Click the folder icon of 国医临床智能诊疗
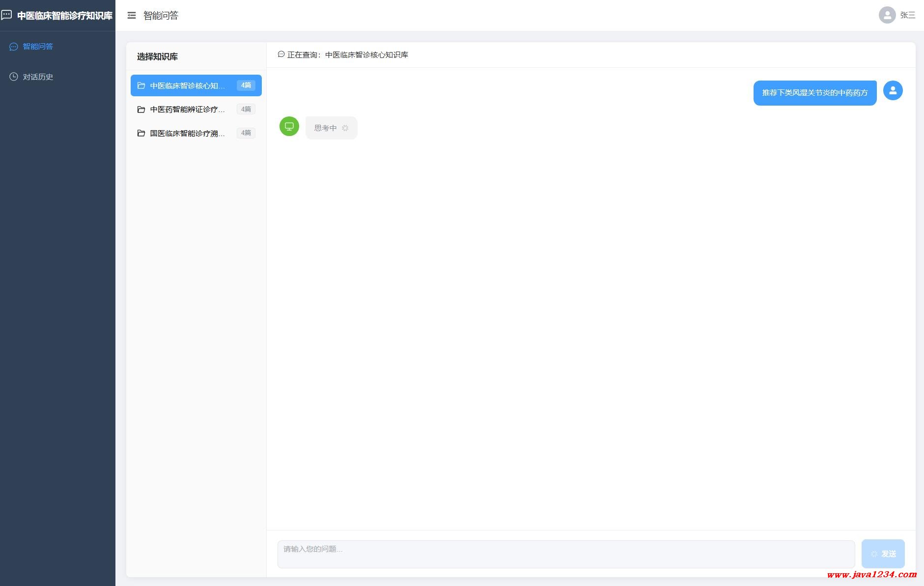Viewport: 924px width, 586px height. click(x=141, y=133)
